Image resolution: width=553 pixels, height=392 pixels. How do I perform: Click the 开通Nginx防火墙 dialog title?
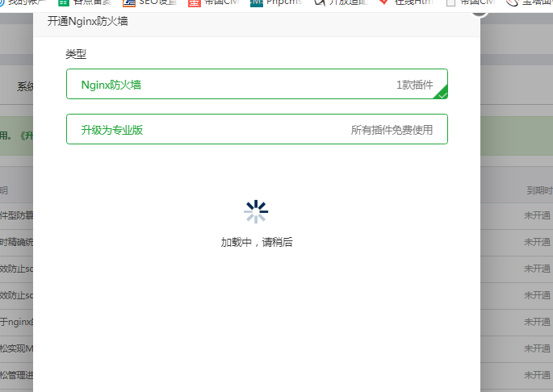[87, 22]
